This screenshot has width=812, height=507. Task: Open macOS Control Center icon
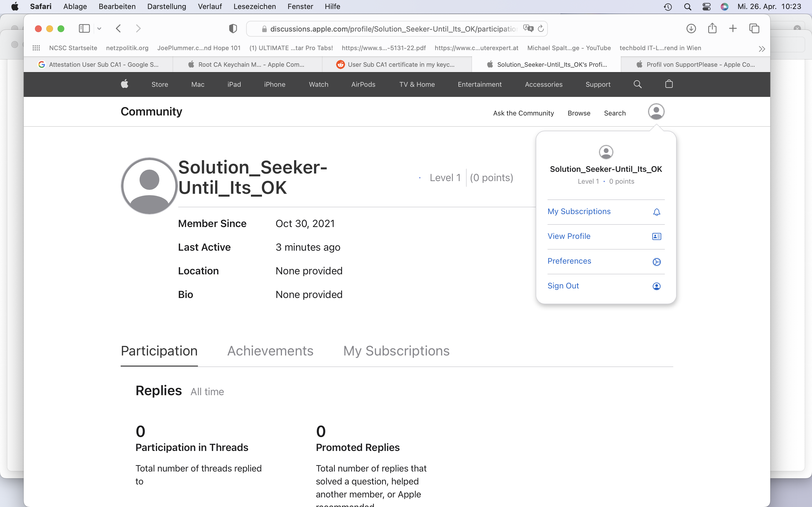click(706, 7)
